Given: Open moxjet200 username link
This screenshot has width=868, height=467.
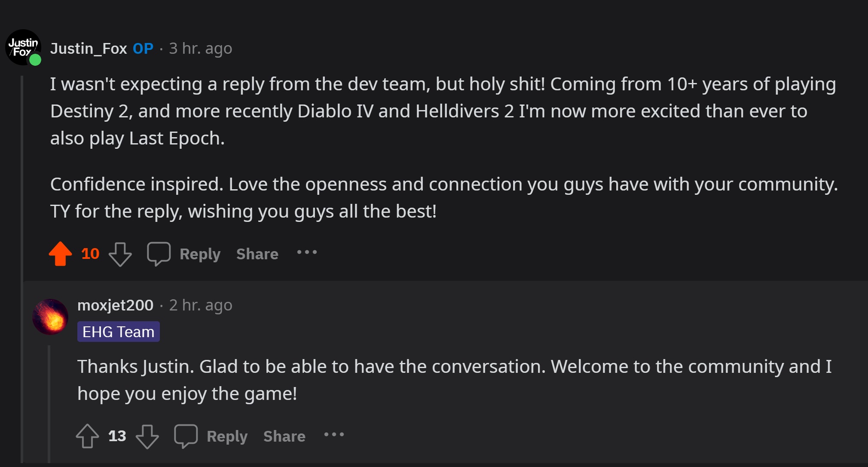Looking at the screenshot, I should [x=115, y=305].
